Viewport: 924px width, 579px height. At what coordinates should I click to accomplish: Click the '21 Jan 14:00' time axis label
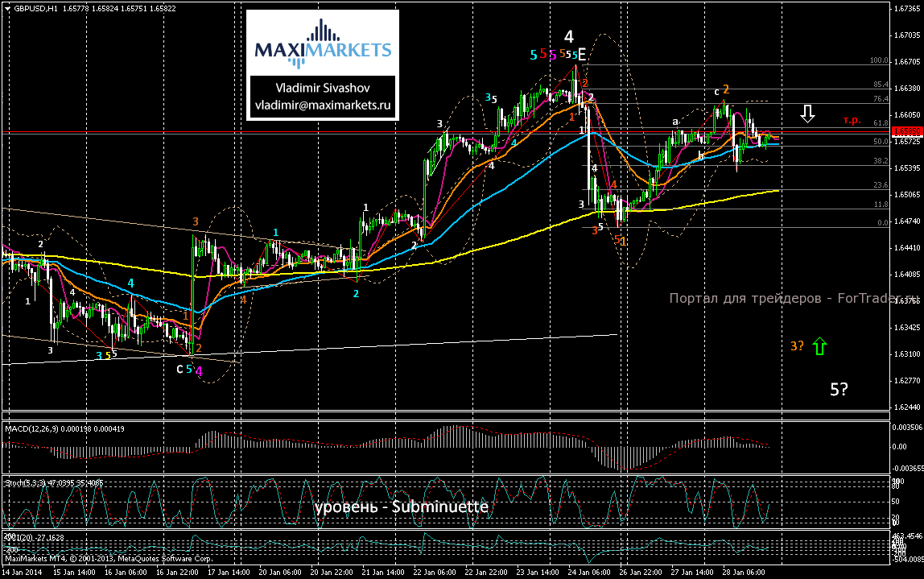383,572
